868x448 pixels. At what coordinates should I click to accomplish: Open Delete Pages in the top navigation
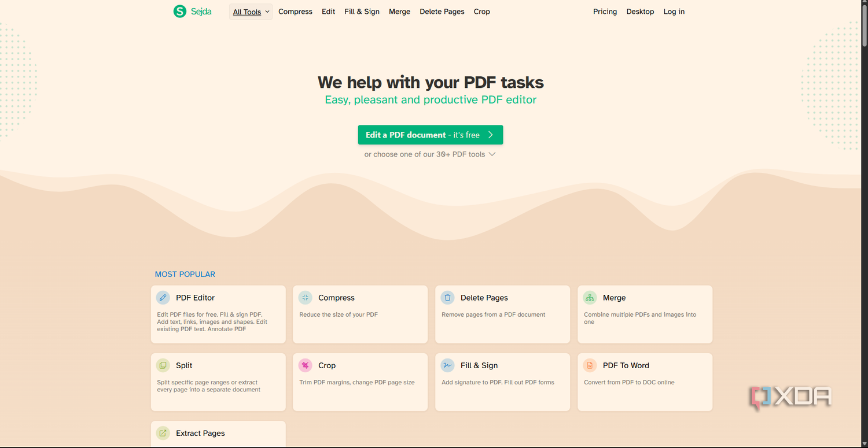pyautogui.click(x=442, y=12)
